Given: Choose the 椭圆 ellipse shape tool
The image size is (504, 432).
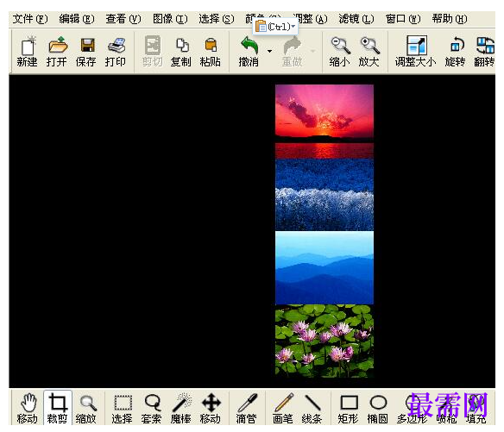Looking at the screenshot, I should (378, 408).
